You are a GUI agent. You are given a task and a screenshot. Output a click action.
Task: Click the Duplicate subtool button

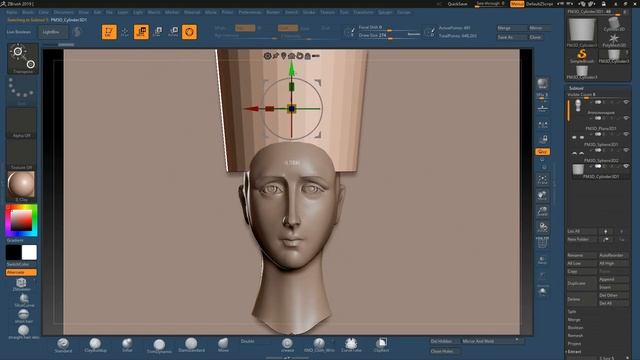point(581,283)
